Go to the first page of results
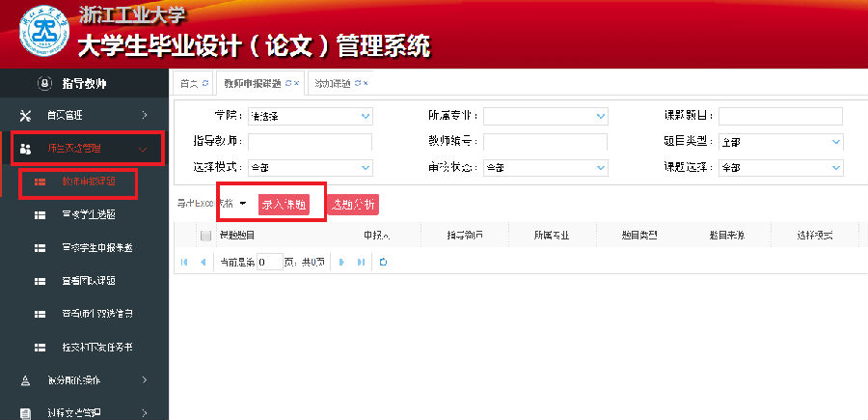Image resolution: width=868 pixels, height=420 pixels. 185,262
